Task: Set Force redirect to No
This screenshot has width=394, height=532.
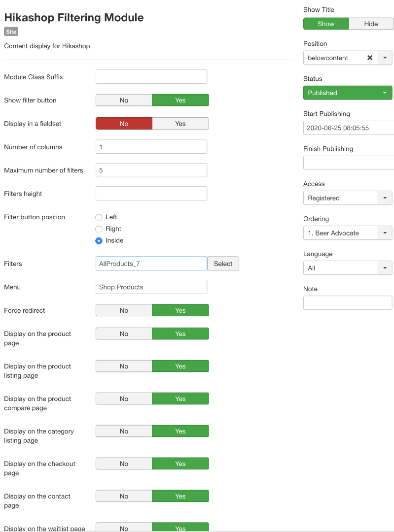Action: 124,310
